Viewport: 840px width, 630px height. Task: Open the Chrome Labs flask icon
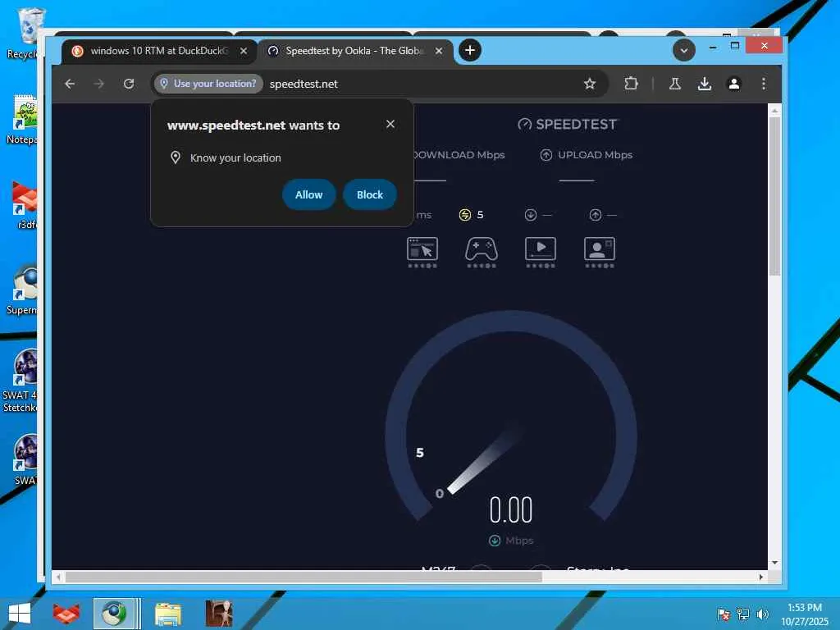674,84
